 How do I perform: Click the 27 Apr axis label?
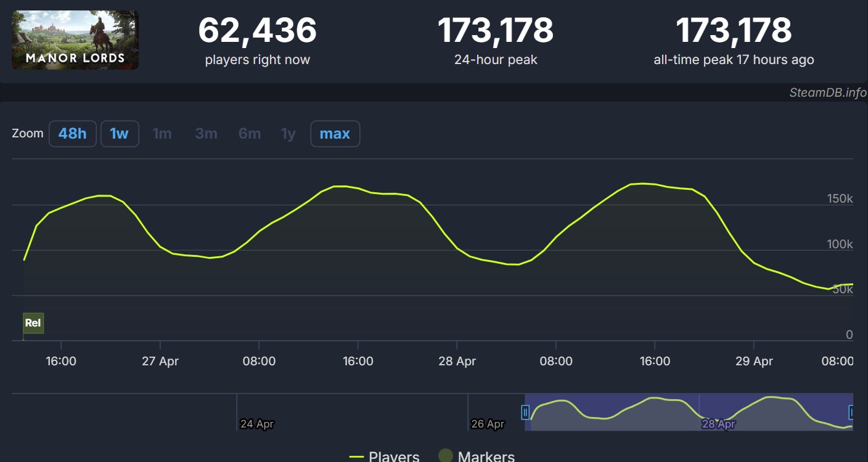[160, 362]
